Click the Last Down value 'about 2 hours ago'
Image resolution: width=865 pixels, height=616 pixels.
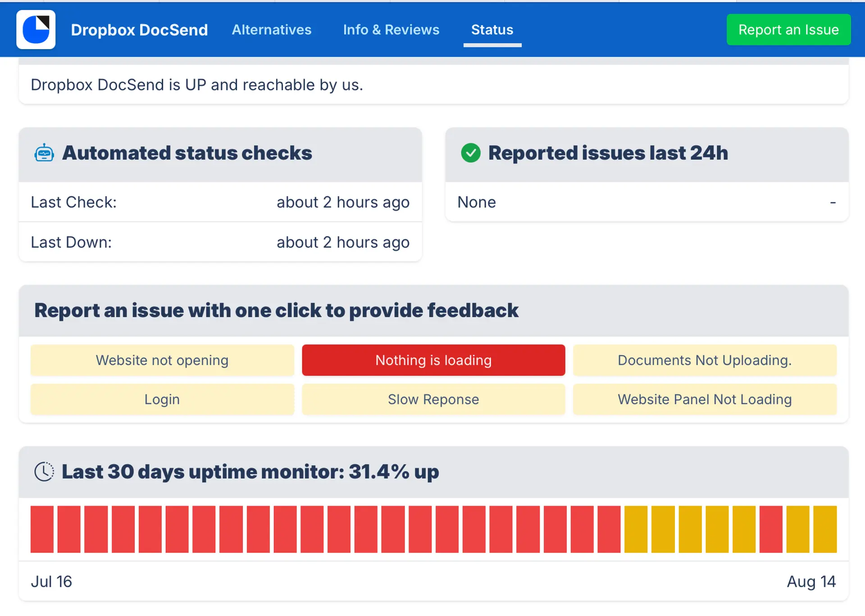point(343,242)
